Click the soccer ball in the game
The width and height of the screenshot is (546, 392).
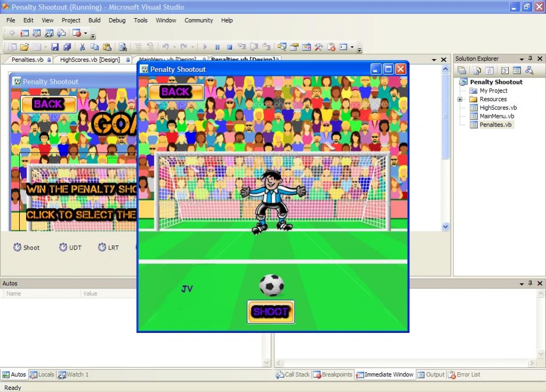(272, 285)
